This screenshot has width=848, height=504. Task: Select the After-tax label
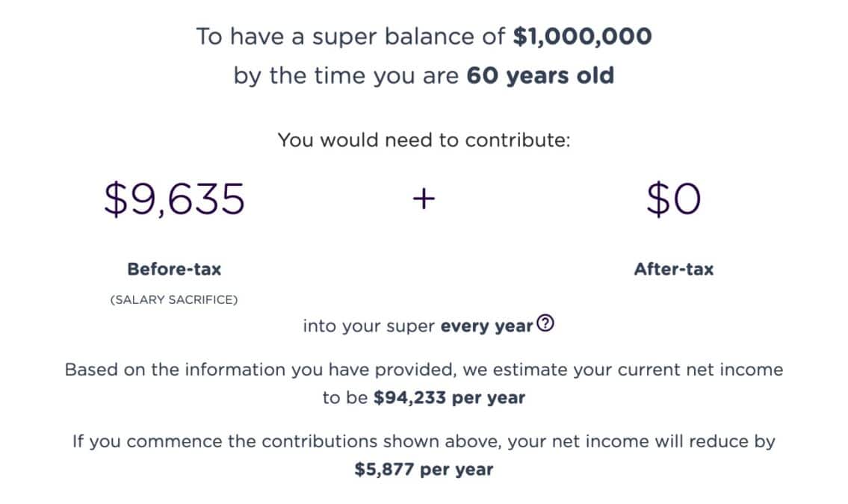click(673, 269)
